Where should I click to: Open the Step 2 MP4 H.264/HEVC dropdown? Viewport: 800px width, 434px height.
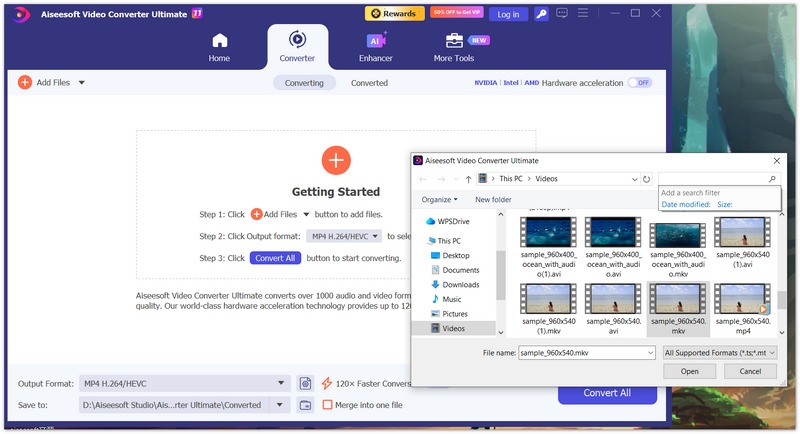[x=344, y=236]
